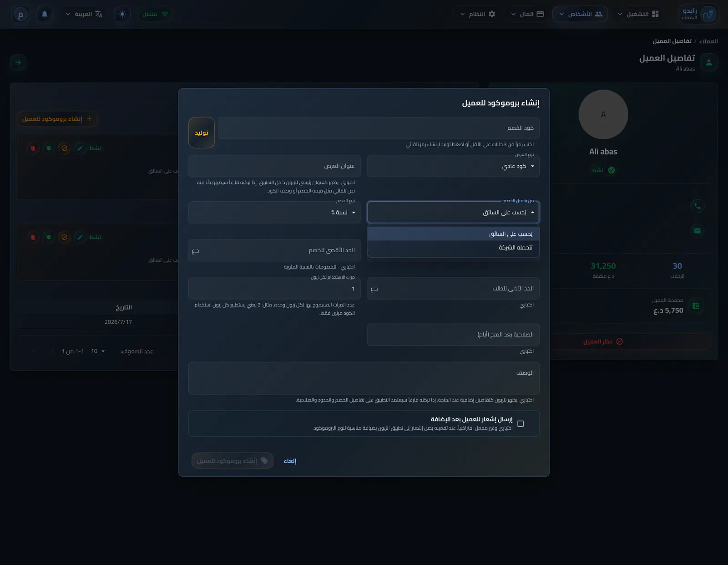Click إلغاء to cancel the dialog
Viewport: 728px width, 565px height.
click(x=290, y=461)
